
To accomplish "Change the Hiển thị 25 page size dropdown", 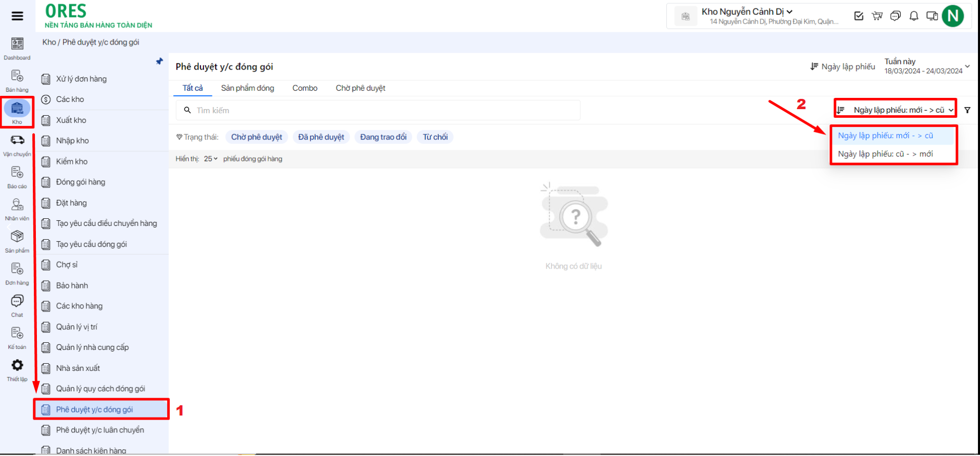I will point(210,159).
